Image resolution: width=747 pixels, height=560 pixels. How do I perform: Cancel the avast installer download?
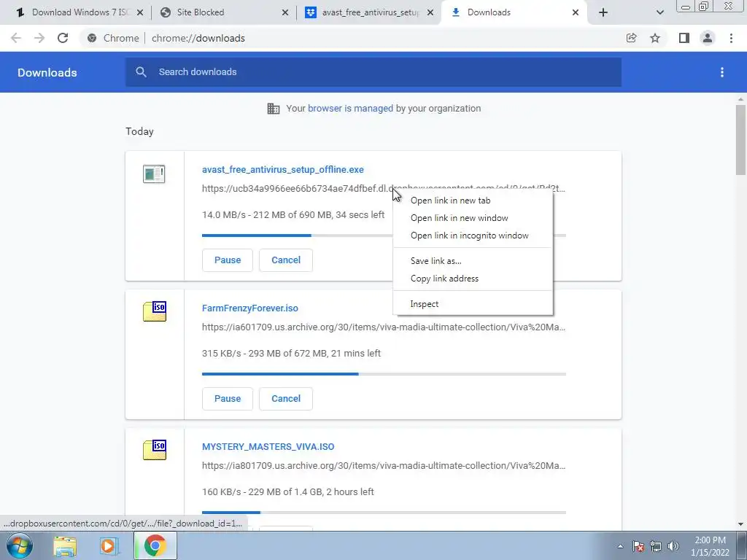point(286,260)
